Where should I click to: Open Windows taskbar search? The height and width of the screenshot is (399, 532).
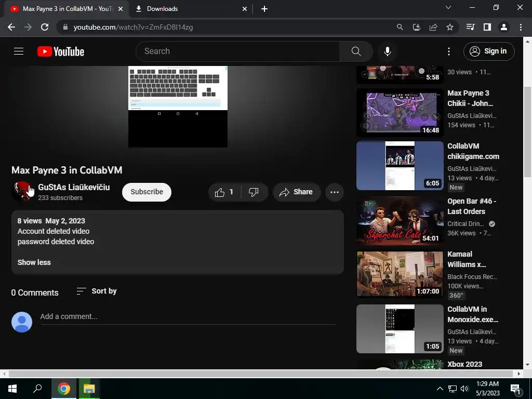(37, 389)
